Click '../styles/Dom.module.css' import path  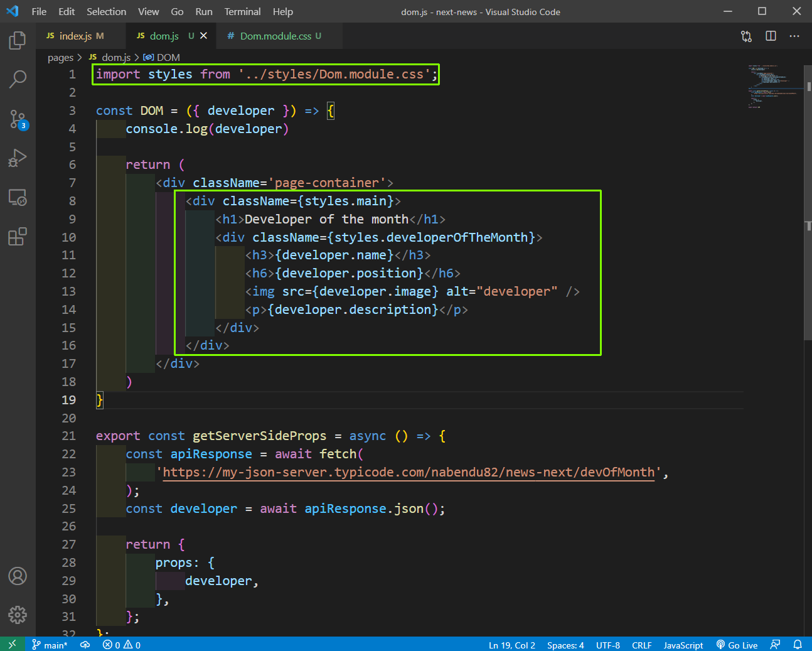pyautogui.click(x=334, y=74)
